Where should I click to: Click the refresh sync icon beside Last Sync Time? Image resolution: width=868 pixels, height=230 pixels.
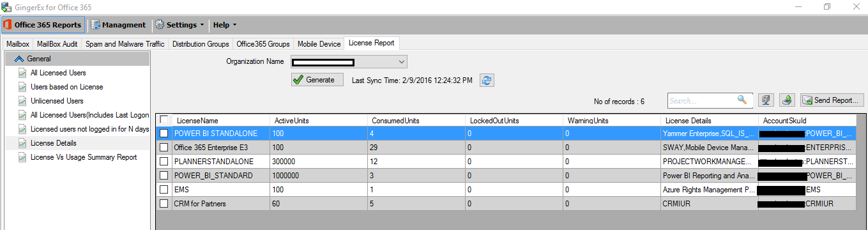coord(487,80)
